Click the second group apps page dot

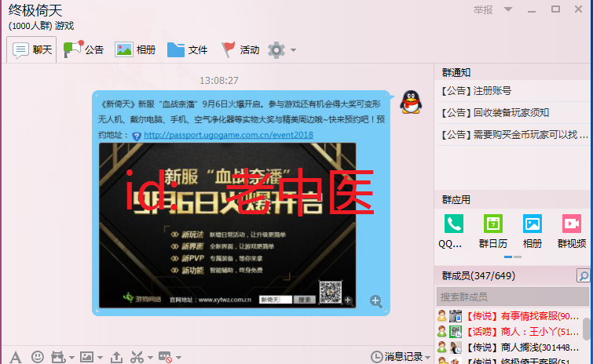518,257
